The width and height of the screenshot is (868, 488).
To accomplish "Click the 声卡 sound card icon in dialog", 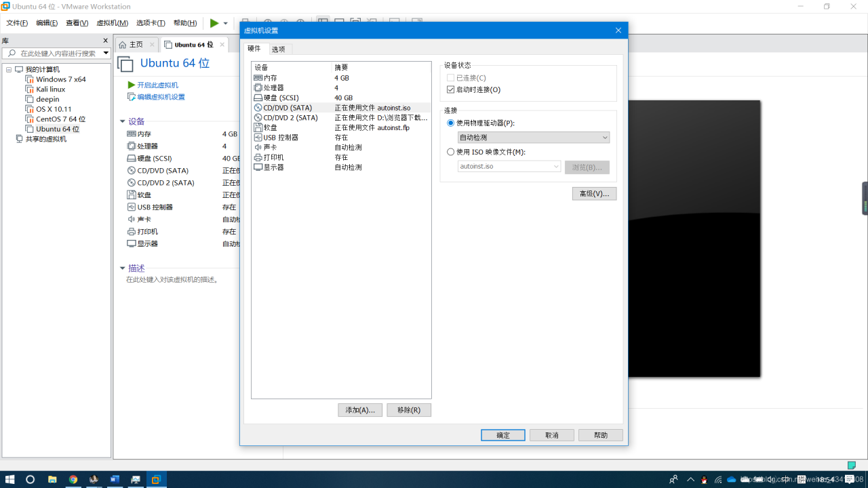I will click(258, 147).
